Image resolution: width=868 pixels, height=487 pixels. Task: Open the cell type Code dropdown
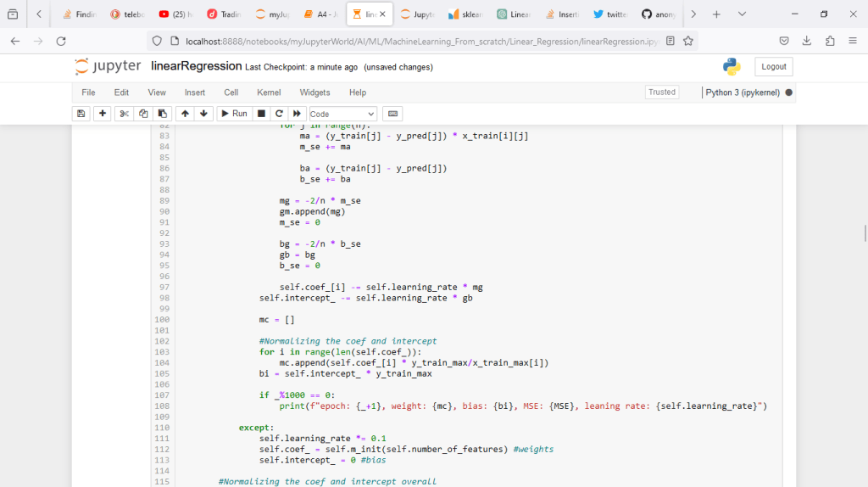(342, 114)
